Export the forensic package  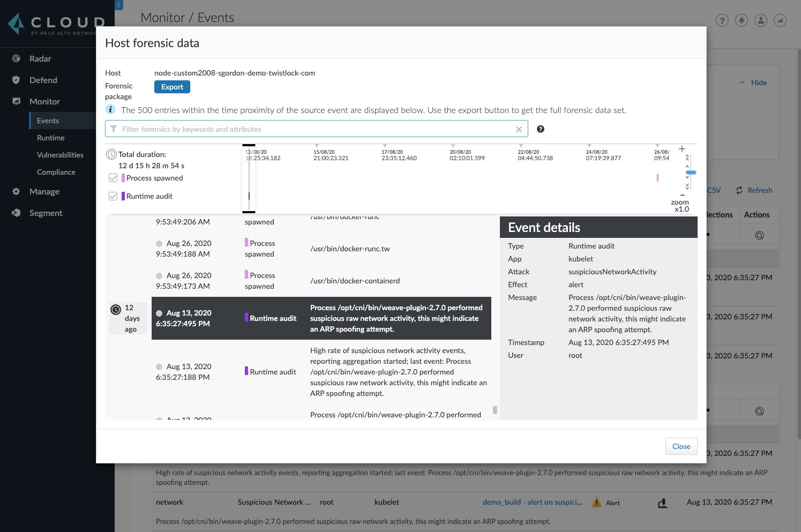[x=172, y=87]
